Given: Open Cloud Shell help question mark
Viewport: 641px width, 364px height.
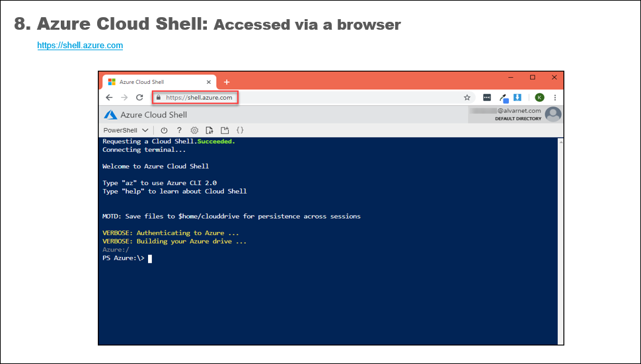Looking at the screenshot, I should pyautogui.click(x=179, y=130).
